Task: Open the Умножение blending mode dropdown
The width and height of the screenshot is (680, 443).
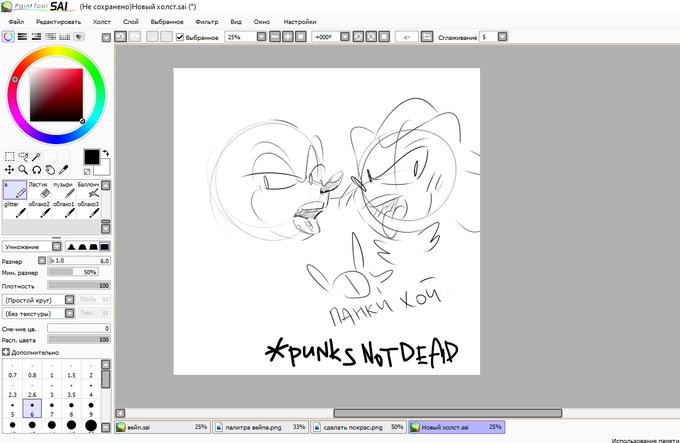Action: pyautogui.click(x=57, y=247)
